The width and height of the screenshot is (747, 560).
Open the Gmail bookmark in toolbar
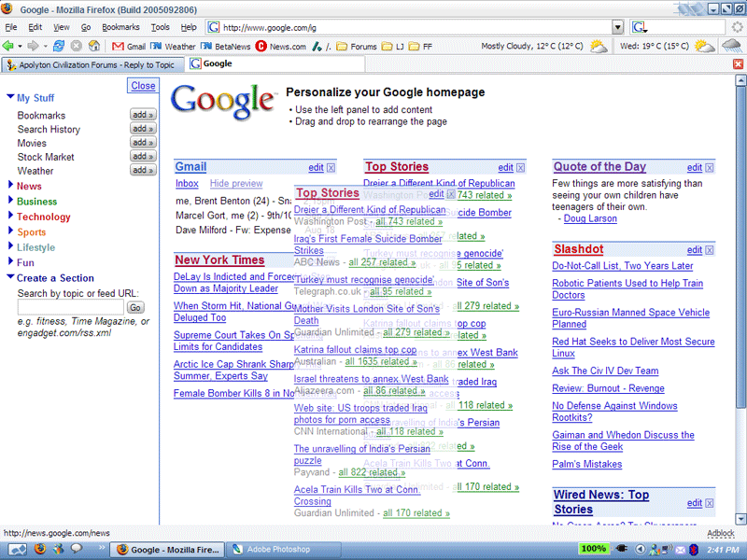[x=129, y=46]
